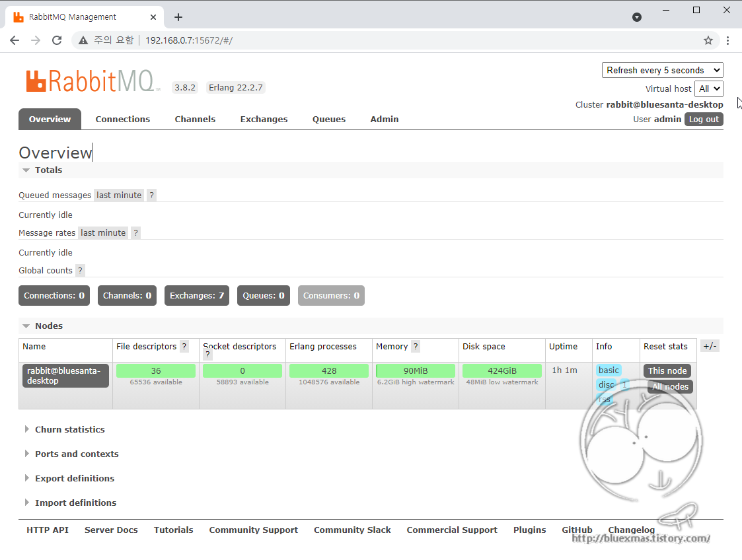
Task: Open help for Memory column
Action: click(x=416, y=347)
